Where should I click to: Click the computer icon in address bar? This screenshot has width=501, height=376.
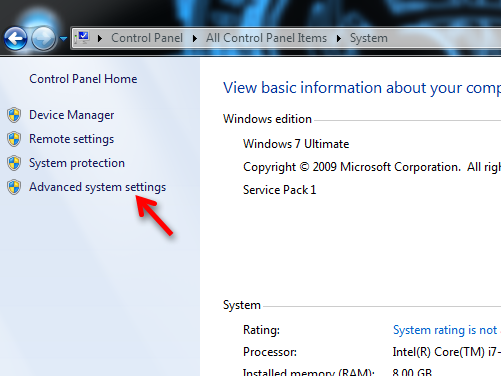coord(83,37)
